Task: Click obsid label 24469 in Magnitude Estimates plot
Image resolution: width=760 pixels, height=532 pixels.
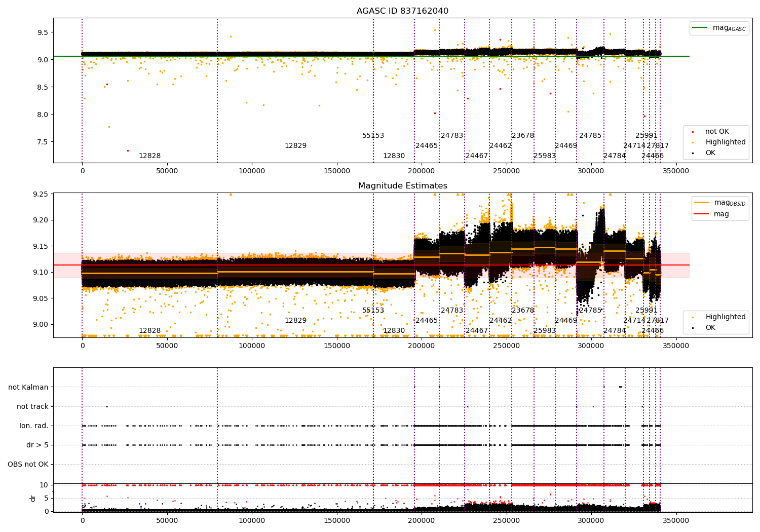Action: [x=566, y=321]
